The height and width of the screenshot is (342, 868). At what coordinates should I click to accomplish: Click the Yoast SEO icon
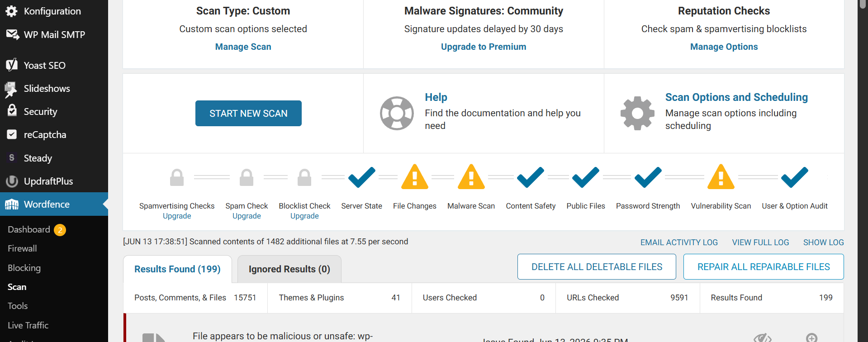click(x=12, y=65)
